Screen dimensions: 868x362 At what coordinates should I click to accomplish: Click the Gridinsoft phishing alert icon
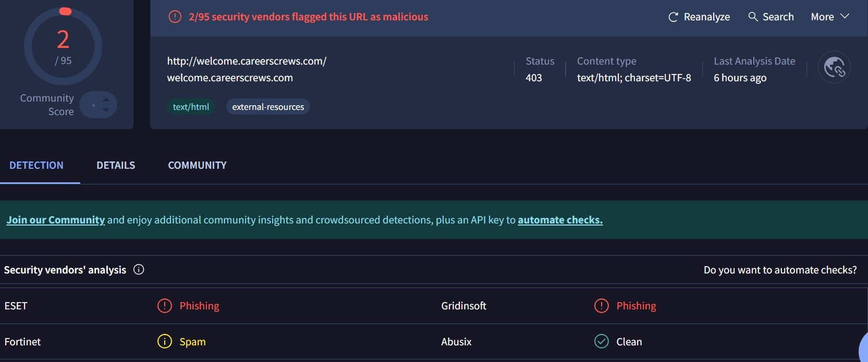(602, 306)
